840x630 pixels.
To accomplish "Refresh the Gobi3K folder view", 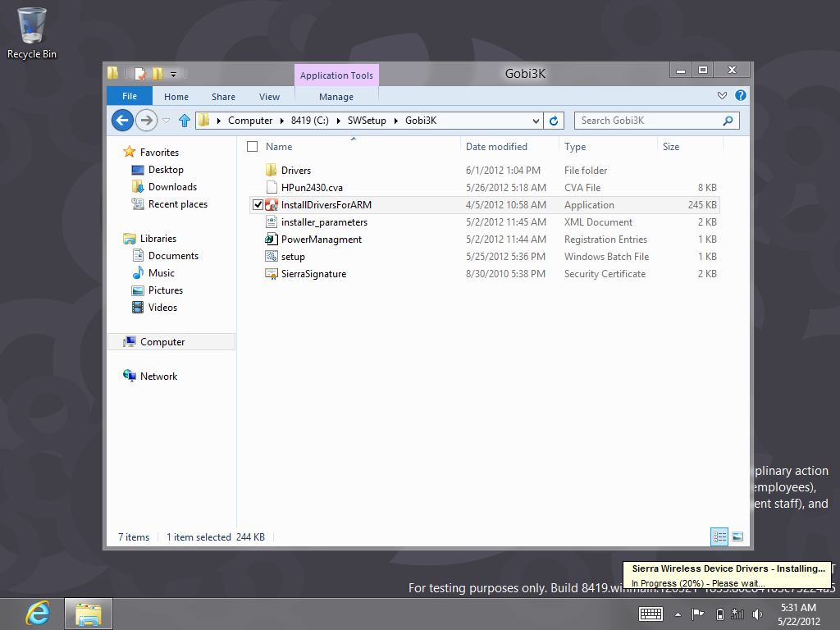I will click(x=554, y=121).
